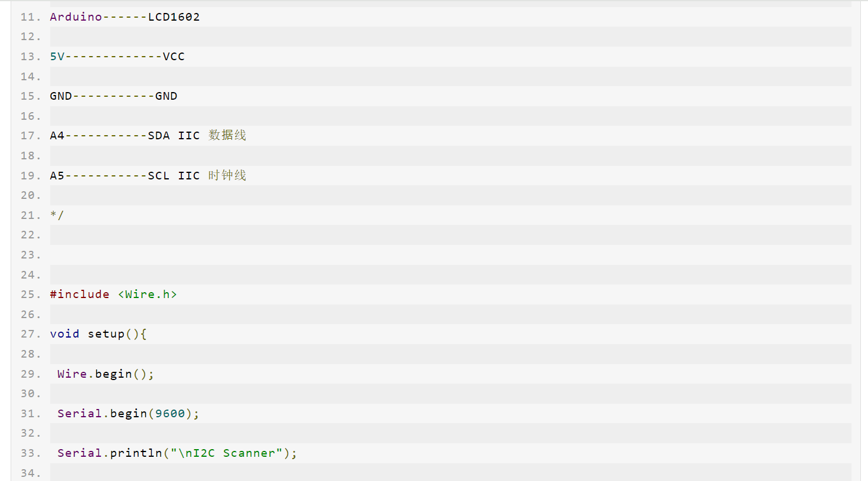Click the void setup() line

[98, 334]
